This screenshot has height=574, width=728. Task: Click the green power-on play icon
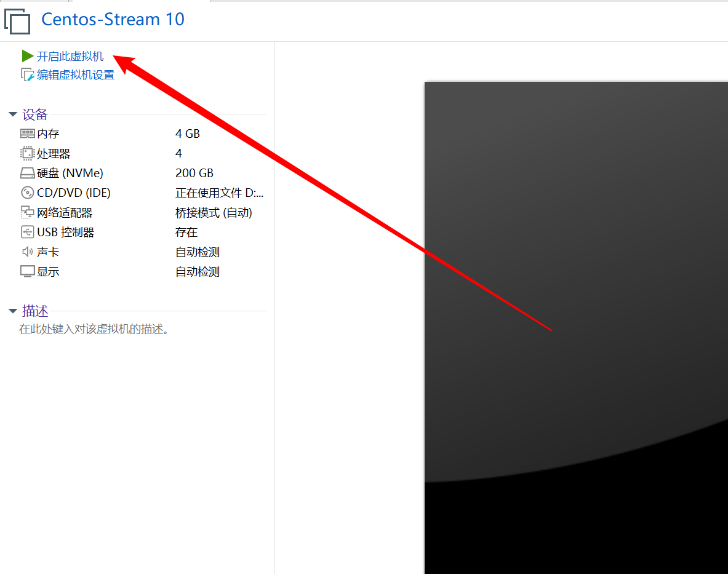tap(28, 56)
